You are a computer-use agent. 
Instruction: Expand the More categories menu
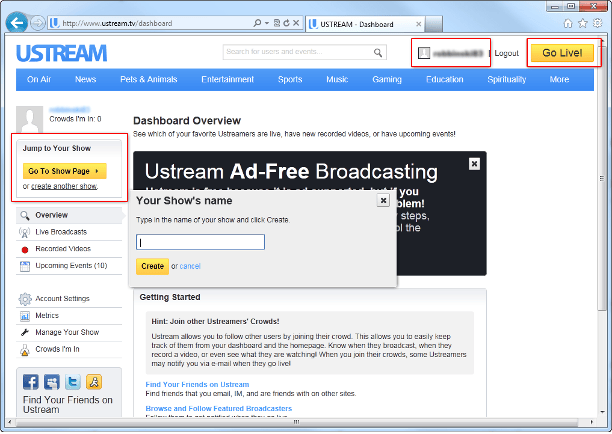pyautogui.click(x=559, y=80)
